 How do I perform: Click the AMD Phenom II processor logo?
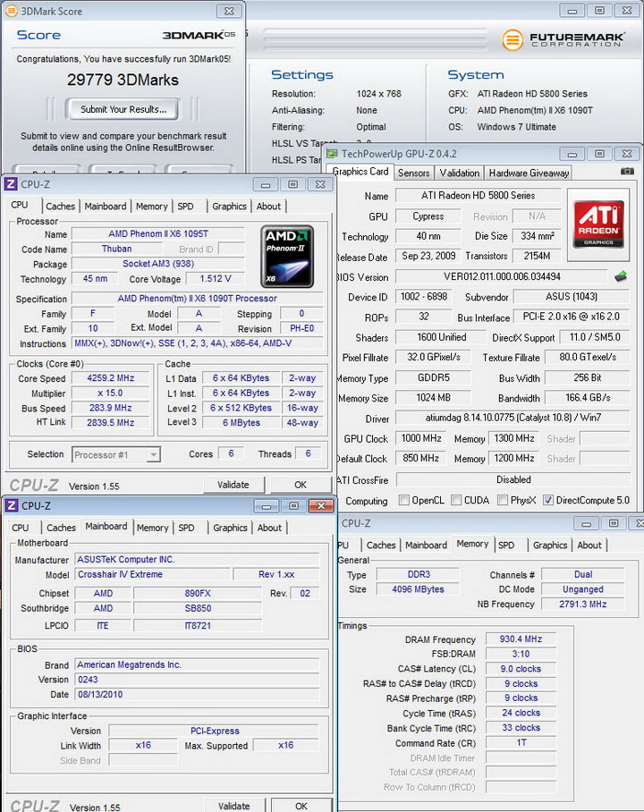tap(286, 257)
